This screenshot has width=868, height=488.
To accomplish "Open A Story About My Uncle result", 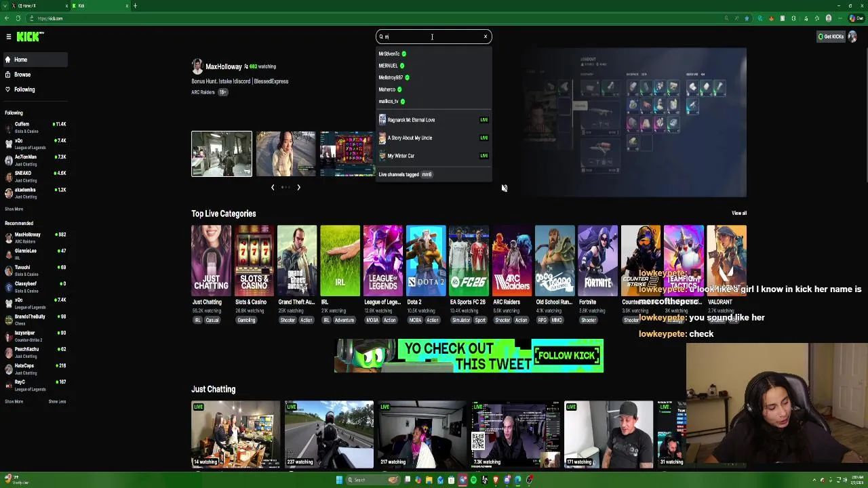I will (x=434, y=138).
